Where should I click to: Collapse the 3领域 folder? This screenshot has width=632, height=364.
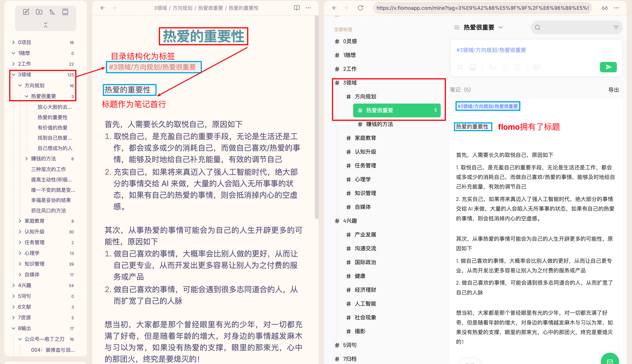coord(13,74)
